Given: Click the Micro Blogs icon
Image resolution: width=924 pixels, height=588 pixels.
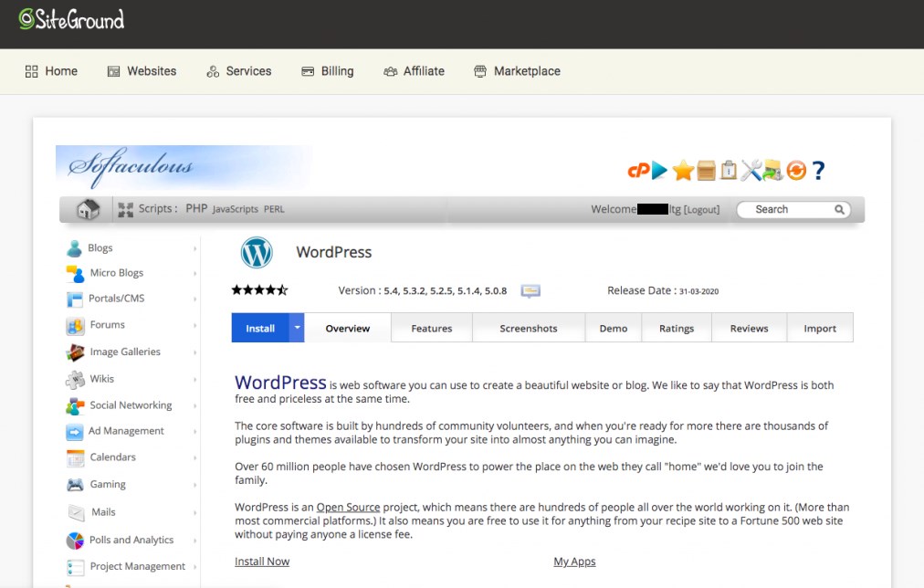Looking at the screenshot, I should point(75,273).
